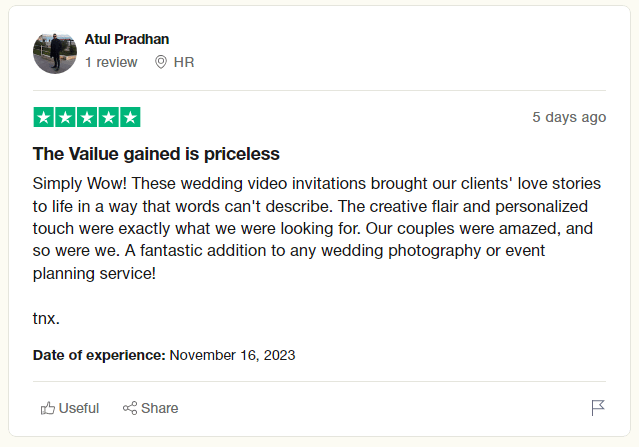The image size is (639, 447).
Task: Click the first green rating star
Action: coord(44,117)
